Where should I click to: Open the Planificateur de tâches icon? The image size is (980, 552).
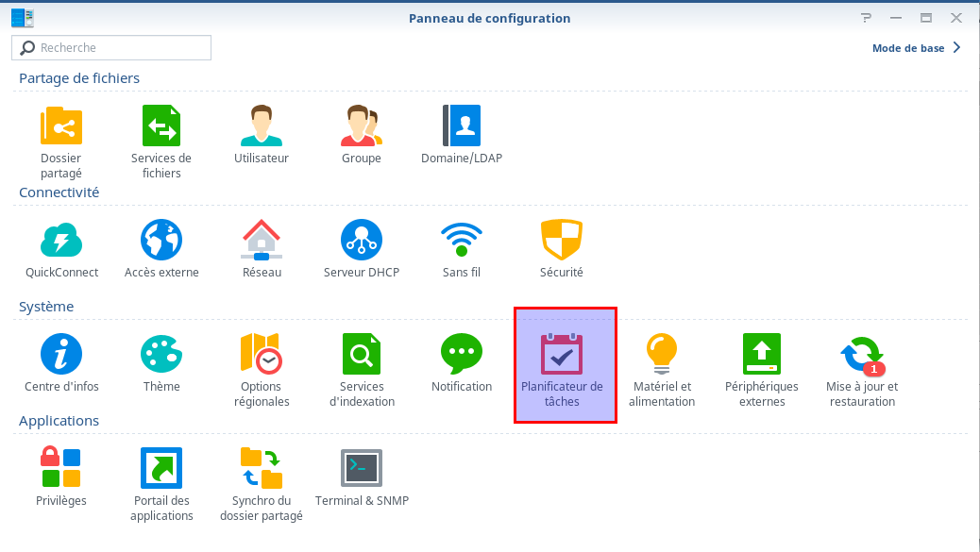(561, 354)
